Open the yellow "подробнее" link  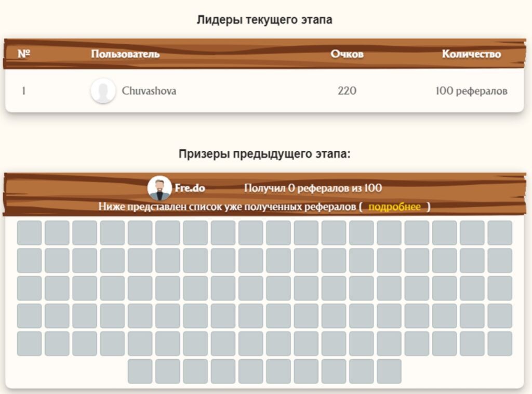pyautogui.click(x=394, y=207)
